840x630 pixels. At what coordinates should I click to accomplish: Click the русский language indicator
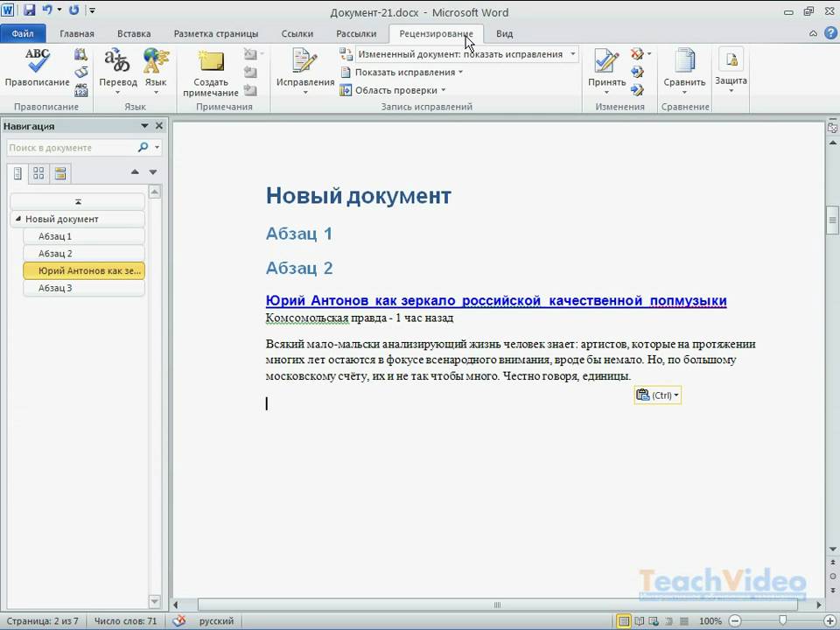pyautogui.click(x=216, y=621)
